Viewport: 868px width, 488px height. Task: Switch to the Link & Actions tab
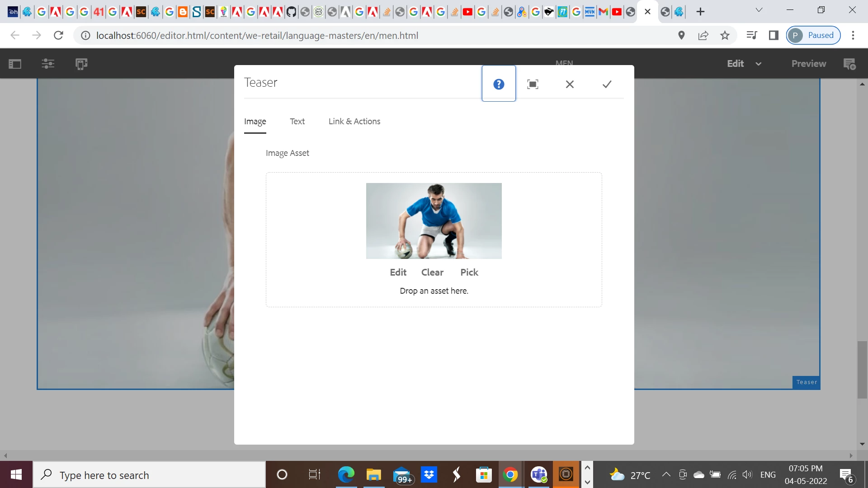click(x=354, y=122)
